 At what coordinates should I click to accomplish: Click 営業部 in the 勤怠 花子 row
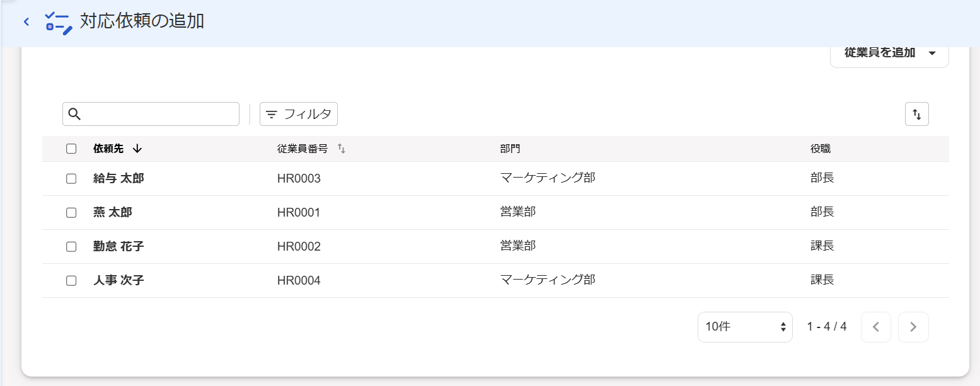click(518, 246)
